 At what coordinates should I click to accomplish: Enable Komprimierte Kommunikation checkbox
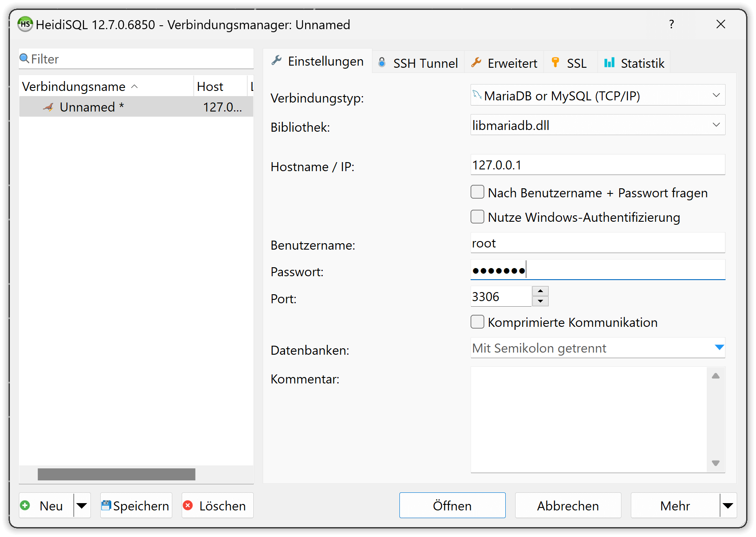[x=477, y=322]
